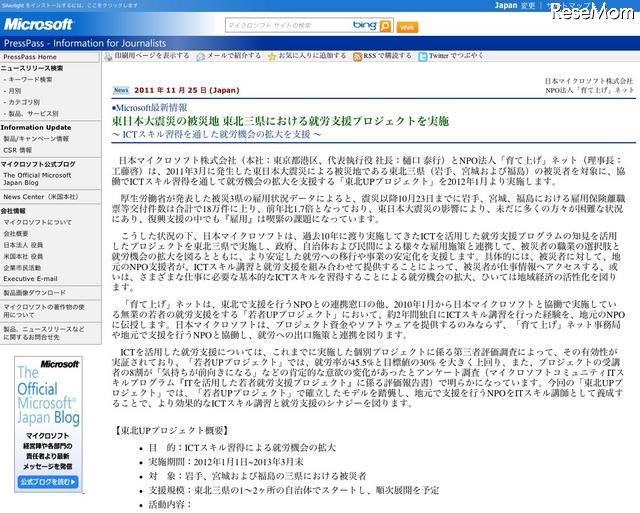Open 企業市民活動 sidebar link
The image size is (640, 513).
click(x=22, y=268)
